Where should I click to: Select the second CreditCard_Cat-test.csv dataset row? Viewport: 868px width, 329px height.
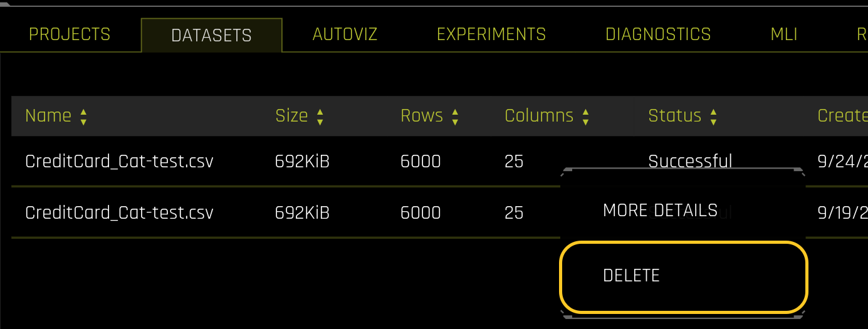(119, 213)
